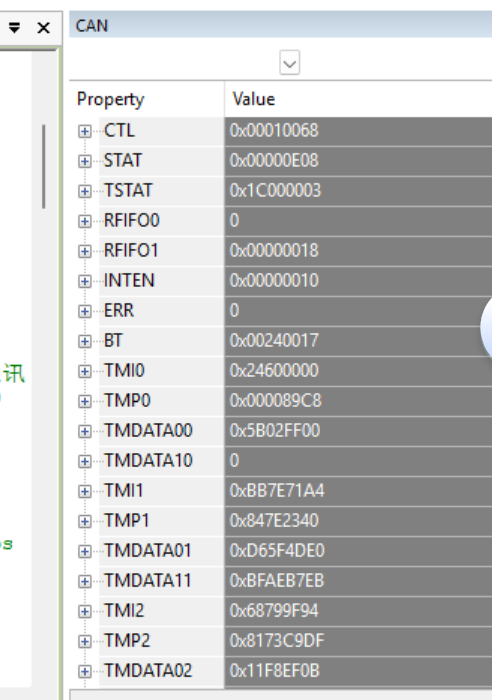Select the TMP2 value 0x8173C9DF
The width and height of the screenshot is (492, 700).
[x=277, y=641]
